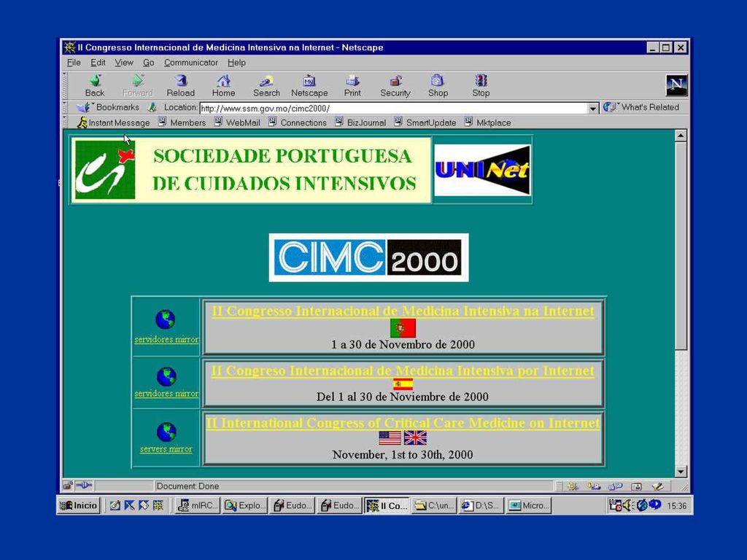
Task: Open Address Book from the component bar
Action: coord(636,486)
